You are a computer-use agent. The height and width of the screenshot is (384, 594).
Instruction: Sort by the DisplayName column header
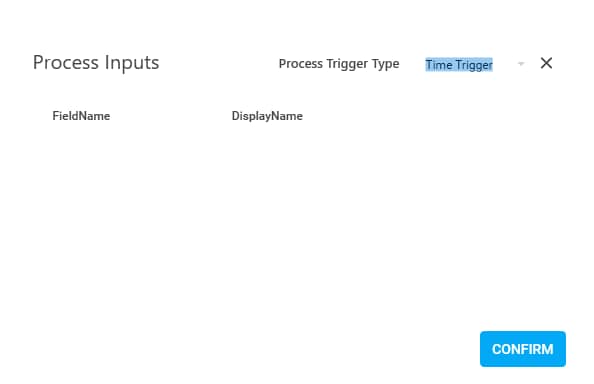point(267,116)
